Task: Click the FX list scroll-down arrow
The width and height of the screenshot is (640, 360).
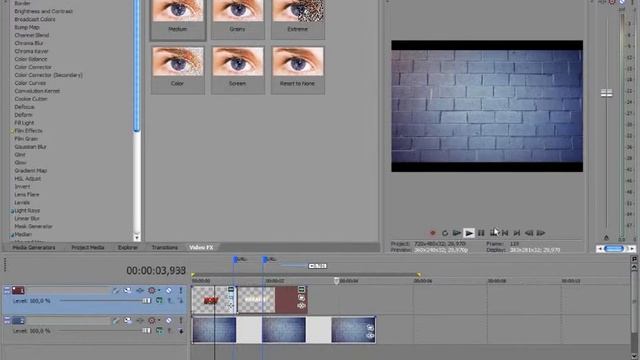Action: (137, 237)
